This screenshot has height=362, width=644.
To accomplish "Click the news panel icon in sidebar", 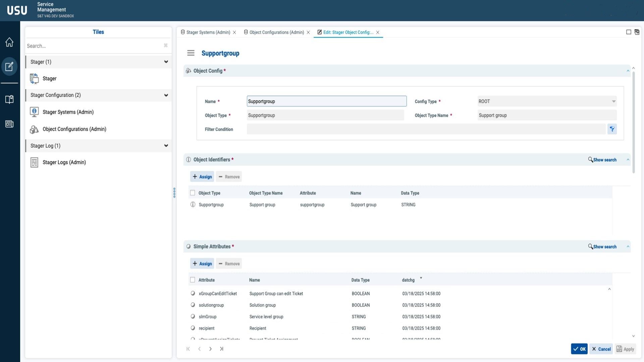I will (x=9, y=124).
